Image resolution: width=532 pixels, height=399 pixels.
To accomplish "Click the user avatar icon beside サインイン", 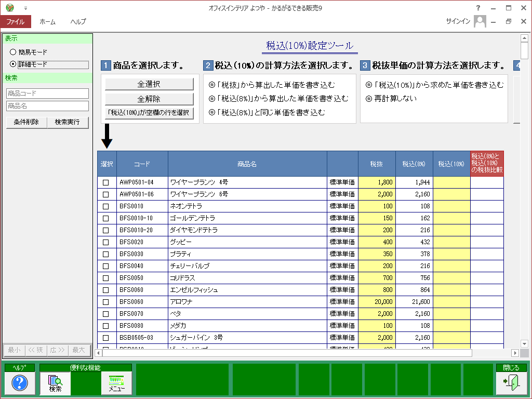I will coord(480,21).
